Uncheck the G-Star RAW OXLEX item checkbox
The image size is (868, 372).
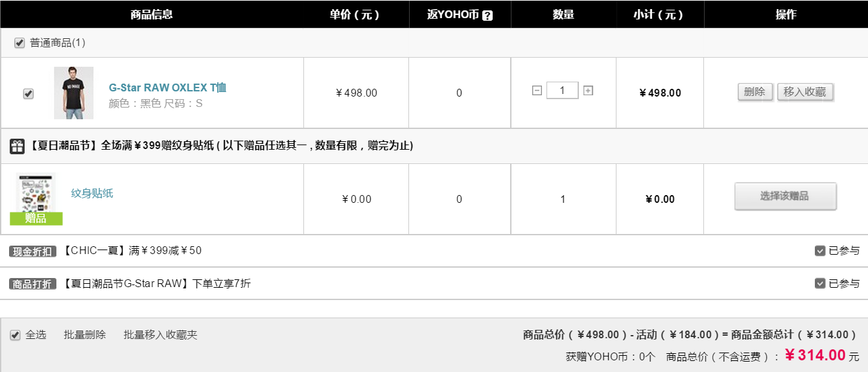[28, 93]
